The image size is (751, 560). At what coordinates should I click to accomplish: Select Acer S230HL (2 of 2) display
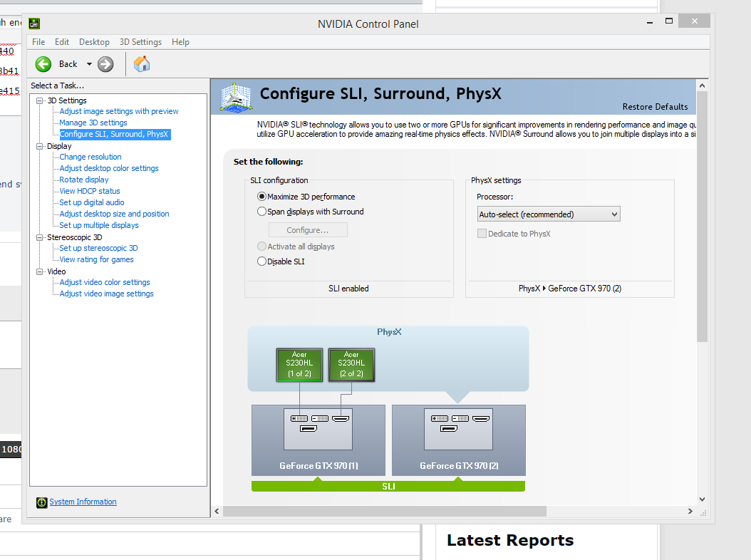click(351, 365)
